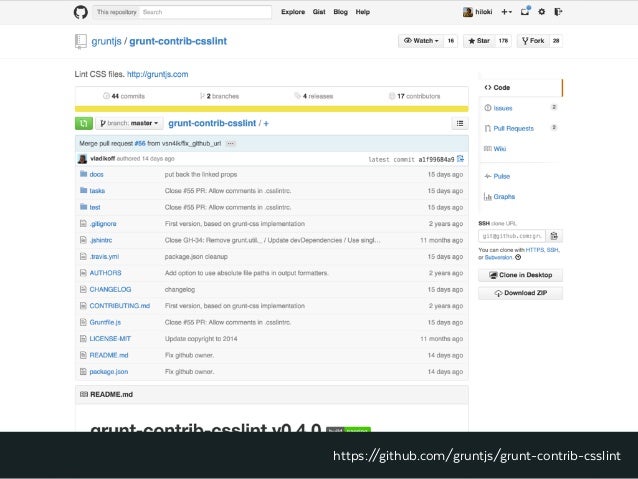The width and height of the screenshot is (638, 479).
Task: Open the CHANGELOG file
Action: click(110, 290)
